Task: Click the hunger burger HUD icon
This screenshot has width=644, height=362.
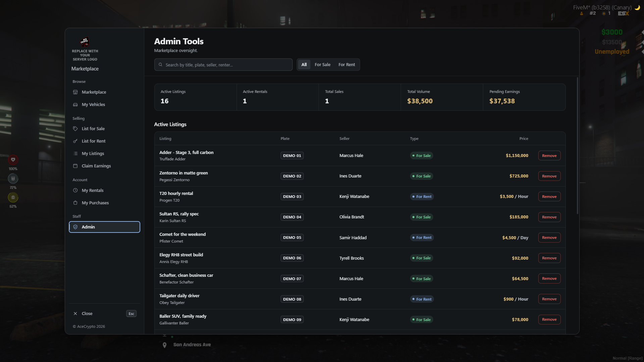Action: pos(13,197)
